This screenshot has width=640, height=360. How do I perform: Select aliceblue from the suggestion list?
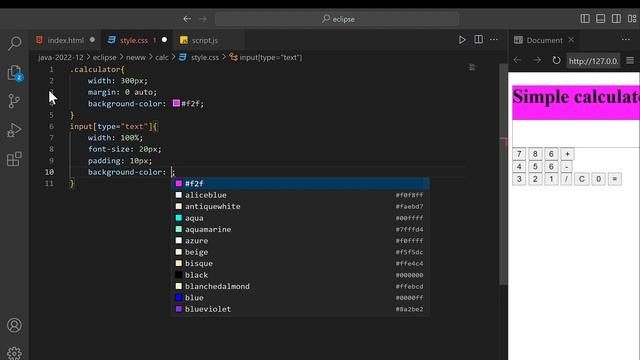tap(300, 195)
